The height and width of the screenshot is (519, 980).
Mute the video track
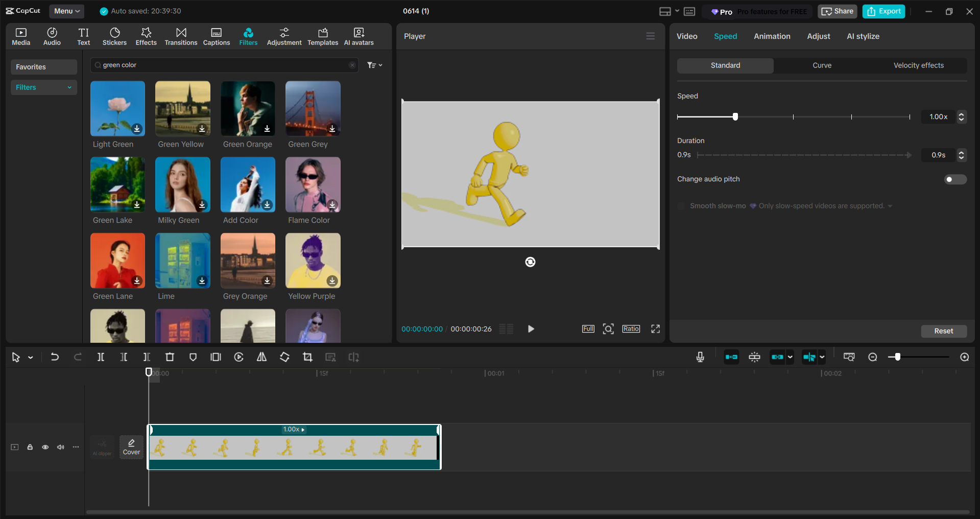(61, 447)
